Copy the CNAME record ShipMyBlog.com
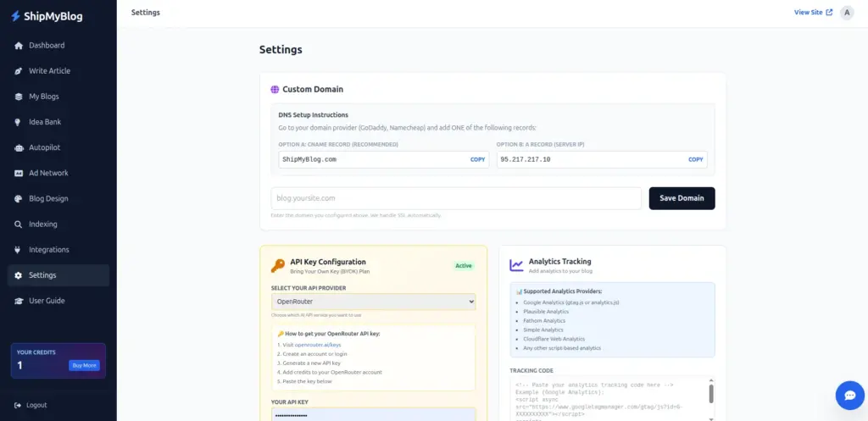 click(477, 159)
